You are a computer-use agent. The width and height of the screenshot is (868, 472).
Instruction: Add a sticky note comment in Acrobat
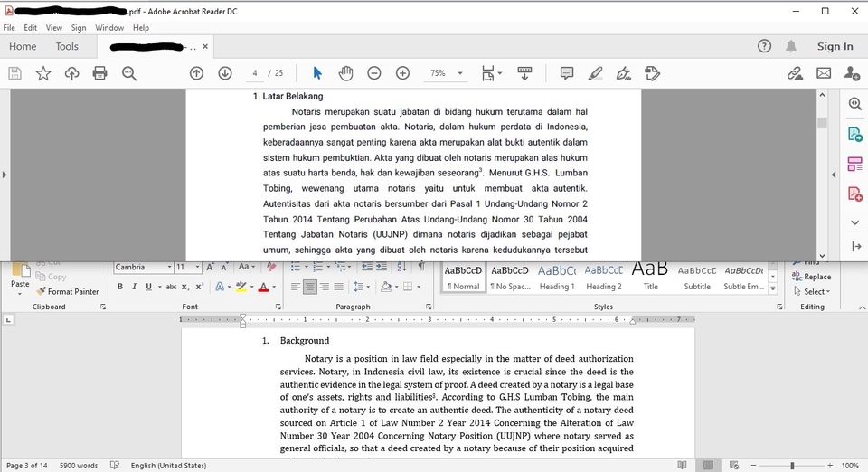click(566, 73)
